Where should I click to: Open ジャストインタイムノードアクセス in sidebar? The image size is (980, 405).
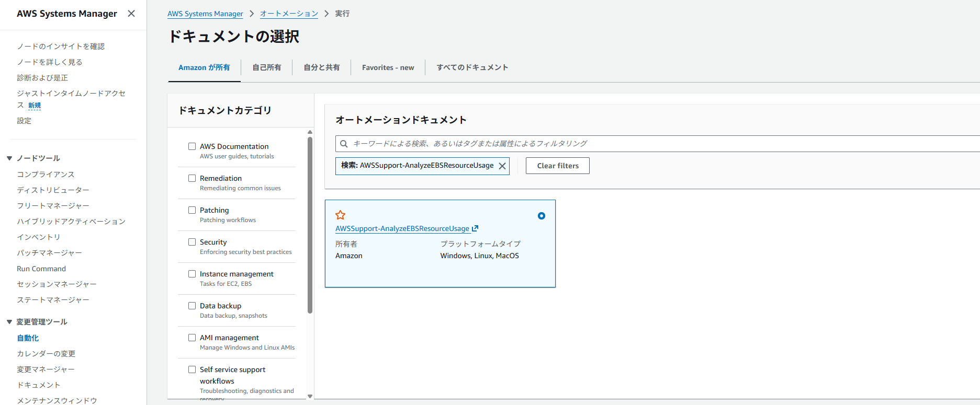71,99
